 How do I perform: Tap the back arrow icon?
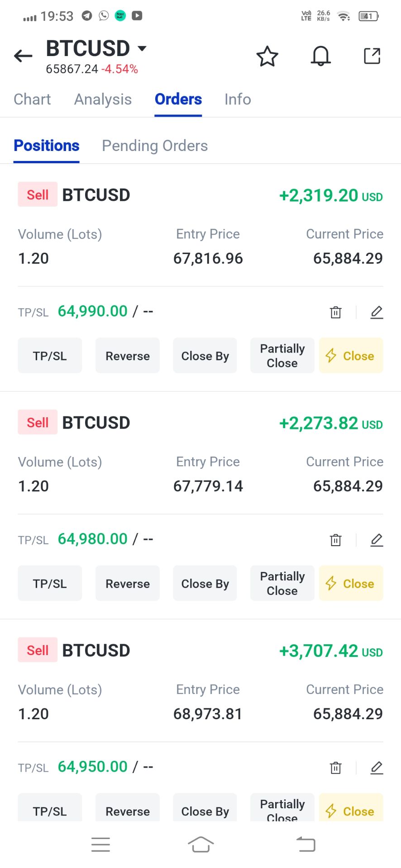23,56
